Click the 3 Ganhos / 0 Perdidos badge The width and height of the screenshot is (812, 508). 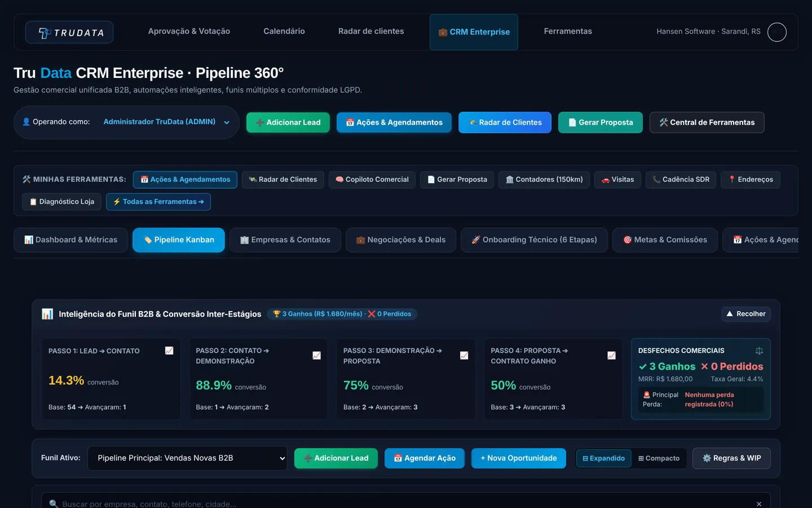coord(342,314)
